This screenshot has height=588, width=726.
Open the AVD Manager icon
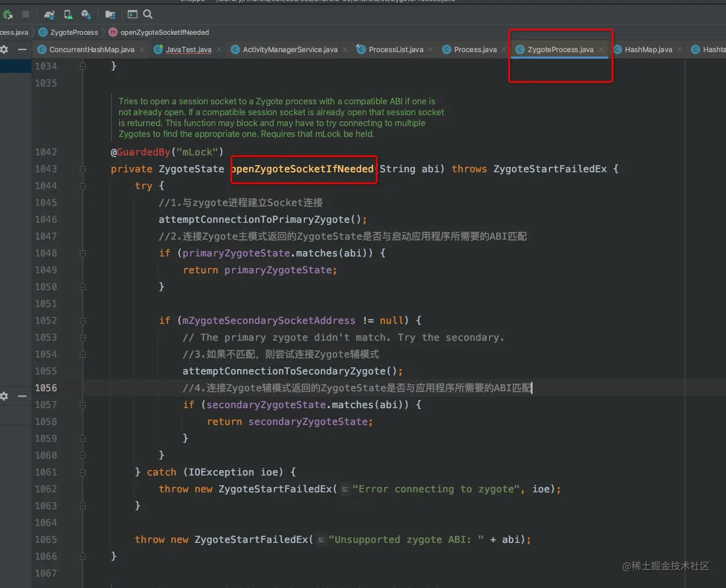coord(68,15)
